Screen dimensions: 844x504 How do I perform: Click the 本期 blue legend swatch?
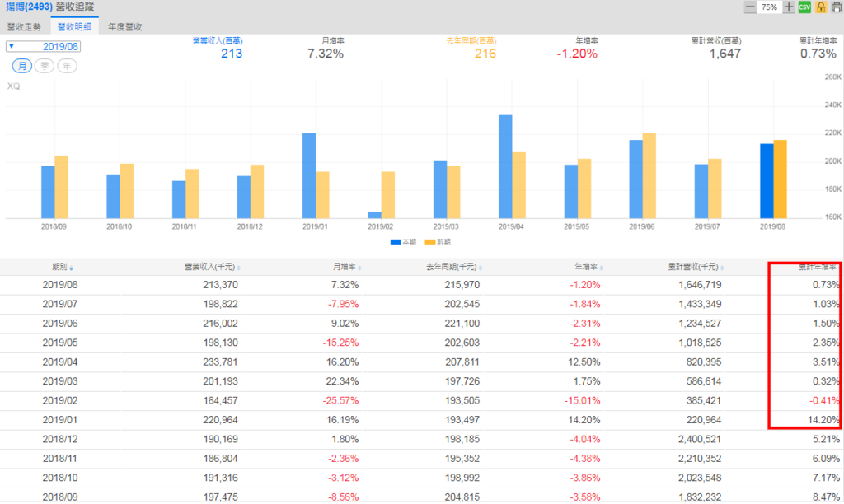pyautogui.click(x=396, y=243)
